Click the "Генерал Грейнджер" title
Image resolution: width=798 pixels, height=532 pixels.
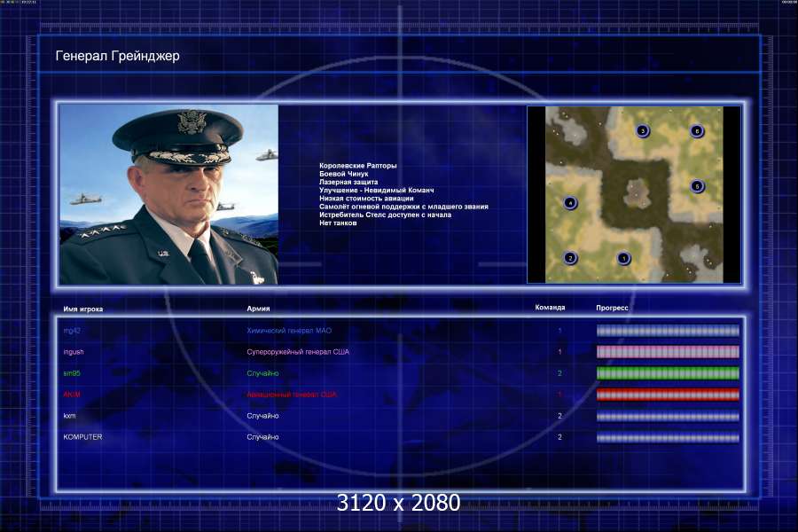(118, 56)
